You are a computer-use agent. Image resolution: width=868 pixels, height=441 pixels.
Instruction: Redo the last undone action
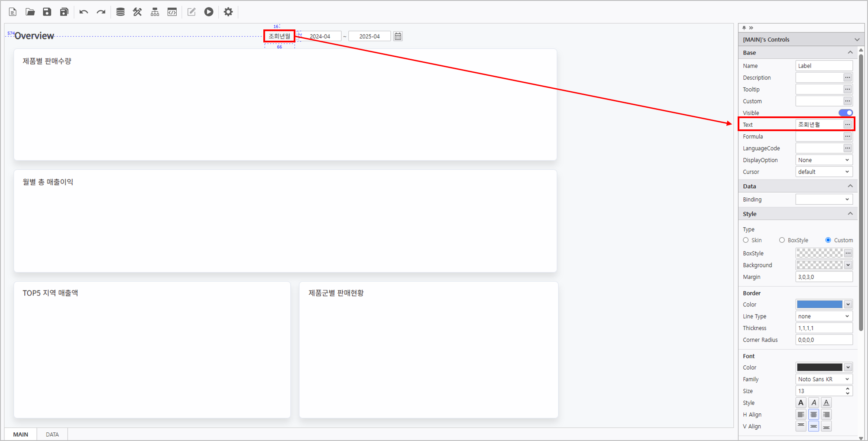coord(101,12)
